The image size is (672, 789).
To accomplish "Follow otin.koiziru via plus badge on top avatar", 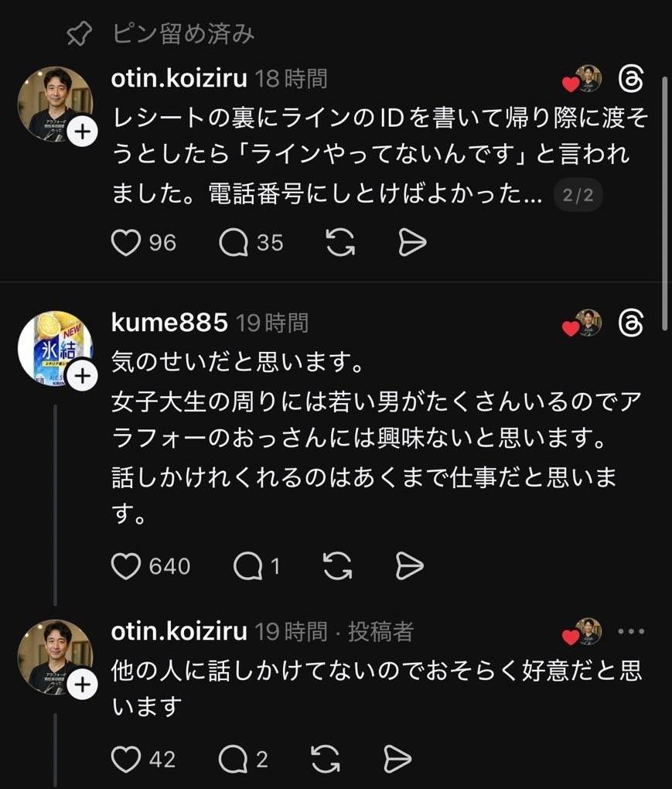I will point(81,132).
